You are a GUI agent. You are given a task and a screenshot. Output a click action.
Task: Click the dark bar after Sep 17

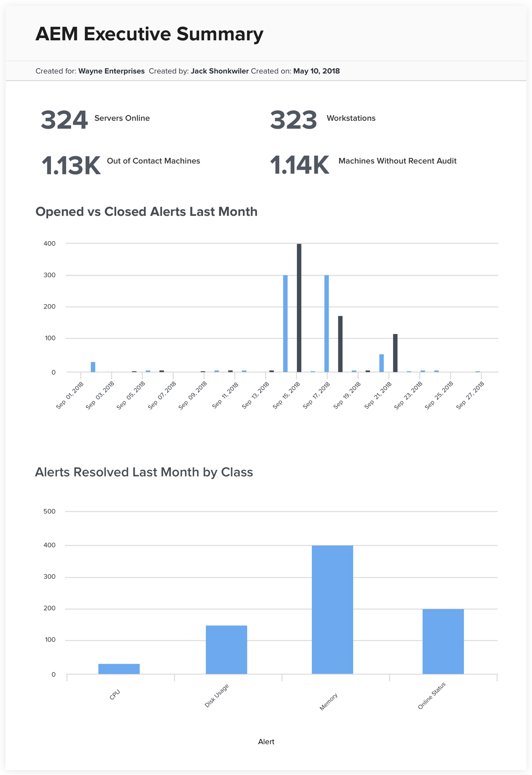click(340, 344)
